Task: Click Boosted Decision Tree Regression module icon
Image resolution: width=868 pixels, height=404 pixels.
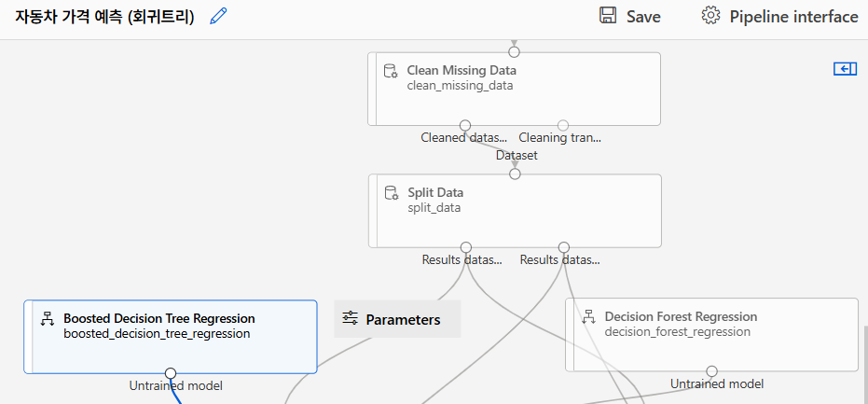Action: coord(48,319)
